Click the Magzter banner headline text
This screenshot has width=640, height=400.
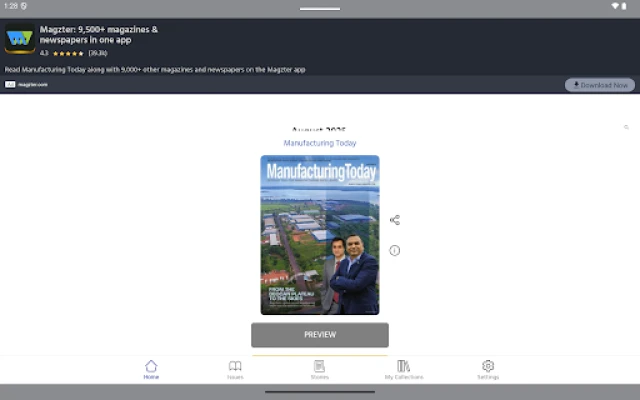(x=98, y=35)
